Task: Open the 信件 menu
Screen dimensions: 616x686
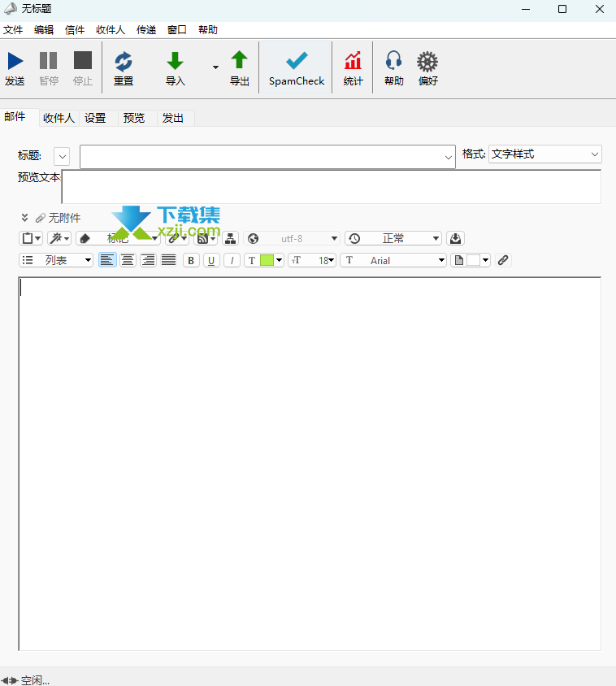Action: coord(75,30)
